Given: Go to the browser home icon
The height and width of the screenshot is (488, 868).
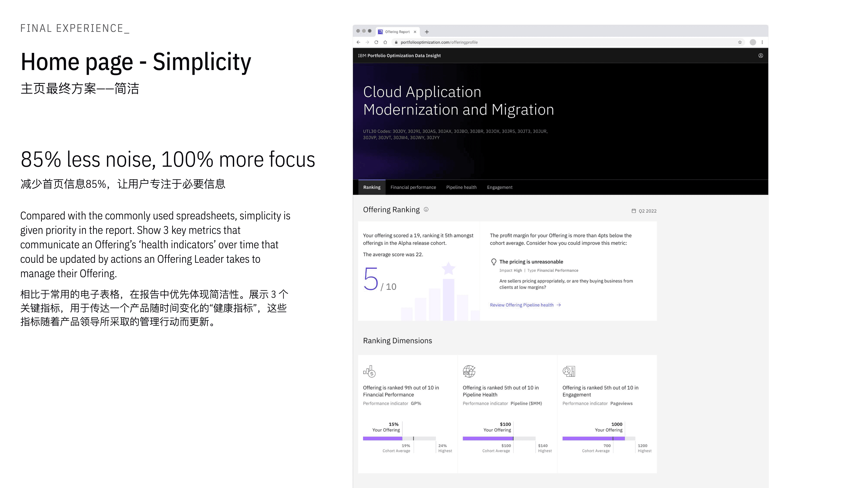Looking at the screenshot, I should click(x=385, y=42).
